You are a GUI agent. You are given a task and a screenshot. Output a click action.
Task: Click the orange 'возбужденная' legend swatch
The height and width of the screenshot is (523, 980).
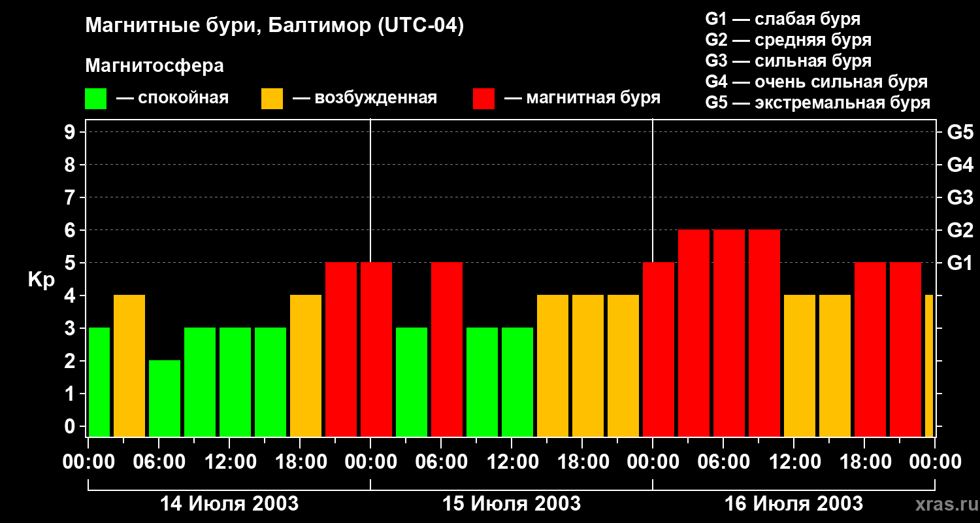pyautogui.click(x=272, y=99)
